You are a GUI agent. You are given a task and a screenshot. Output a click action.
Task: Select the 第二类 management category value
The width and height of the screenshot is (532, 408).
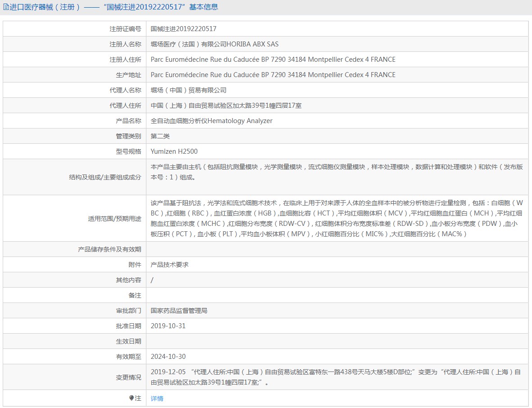[160, 136]
